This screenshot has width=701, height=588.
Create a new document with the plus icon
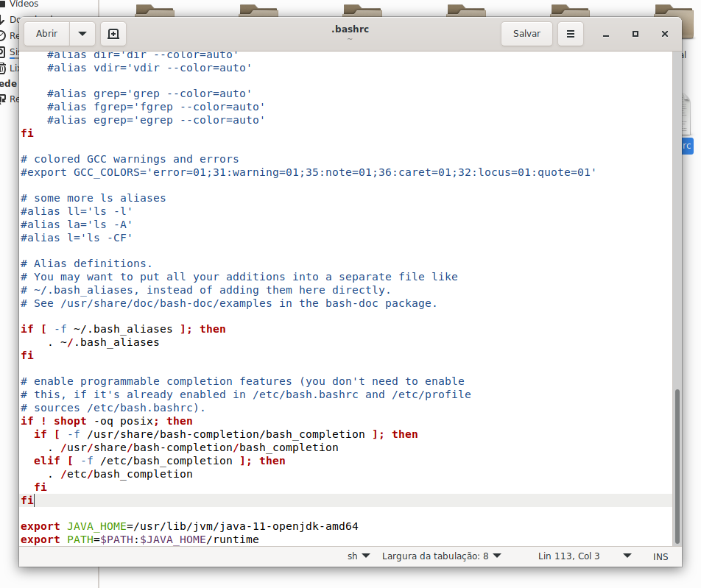pos(113,34)
